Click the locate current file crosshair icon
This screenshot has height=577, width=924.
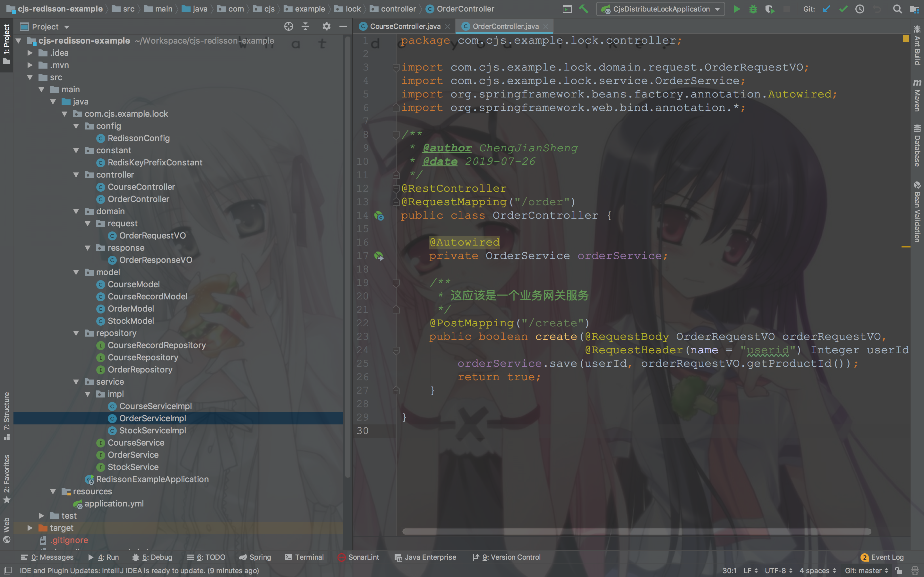(x=289, y=26)
